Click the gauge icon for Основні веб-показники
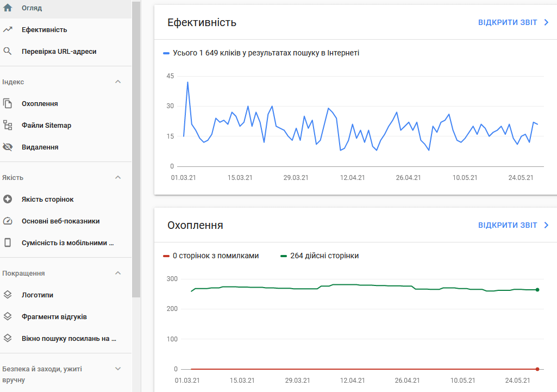 (8, 221)
